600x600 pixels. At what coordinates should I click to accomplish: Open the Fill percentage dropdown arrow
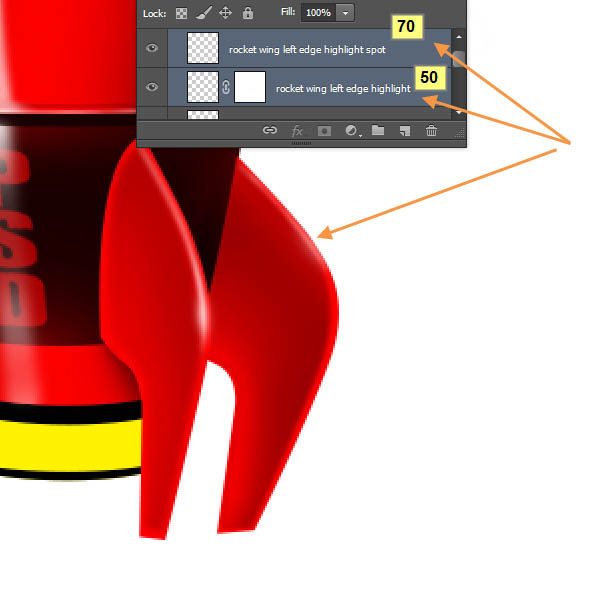[x=346, y=13]
